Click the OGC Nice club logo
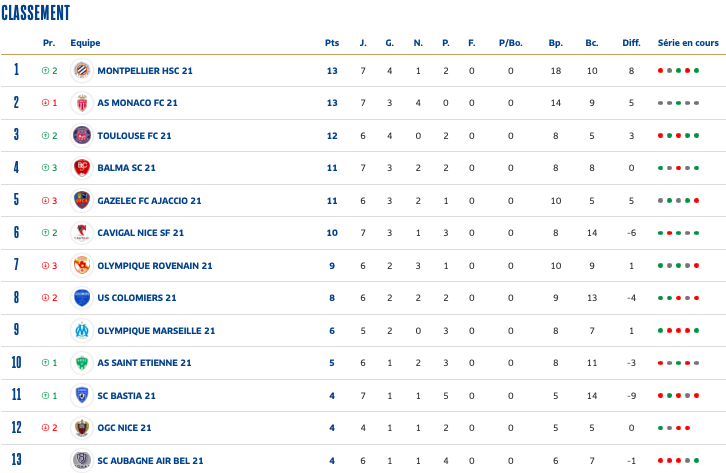726x473 pixels. pyautogui.click(x=82, y=428)
